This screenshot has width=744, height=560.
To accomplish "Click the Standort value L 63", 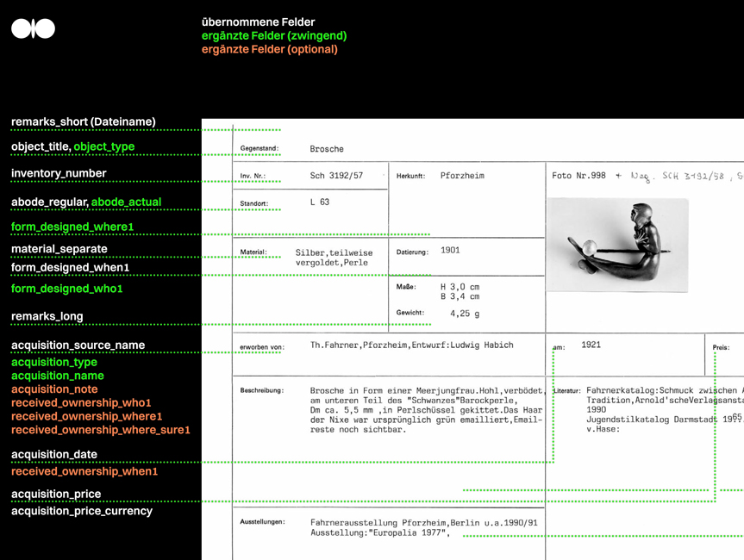I will 320,202.
